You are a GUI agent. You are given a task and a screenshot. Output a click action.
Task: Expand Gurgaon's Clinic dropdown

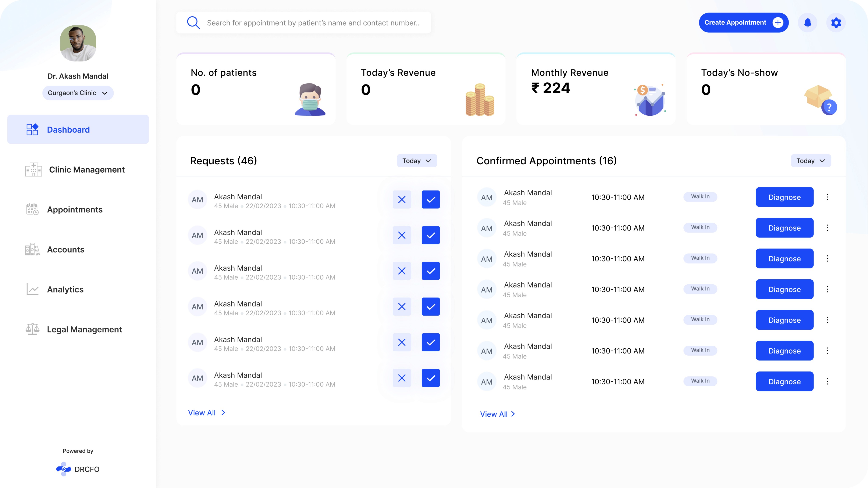78,93
